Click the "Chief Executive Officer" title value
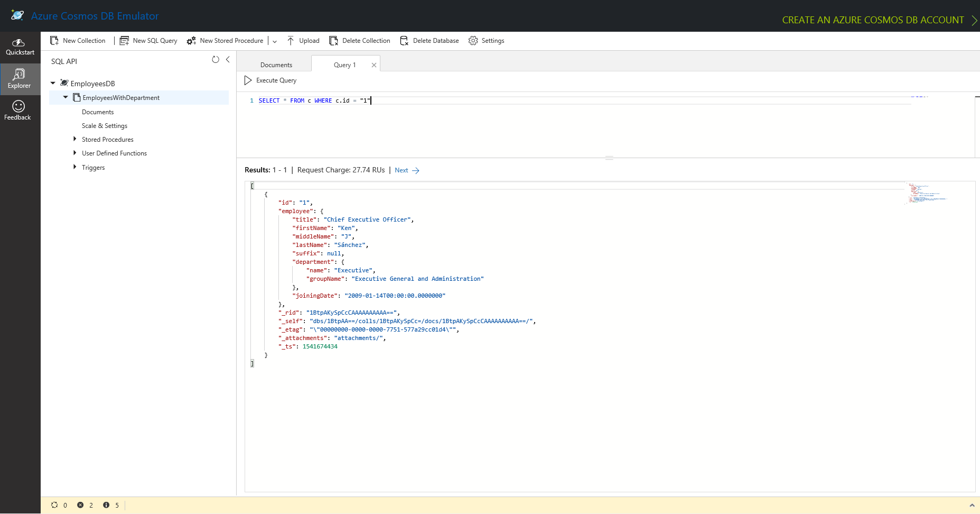Image resolution: width=980 pixels, height=514 pixels. pyautogui.click(x=368, y=219)
